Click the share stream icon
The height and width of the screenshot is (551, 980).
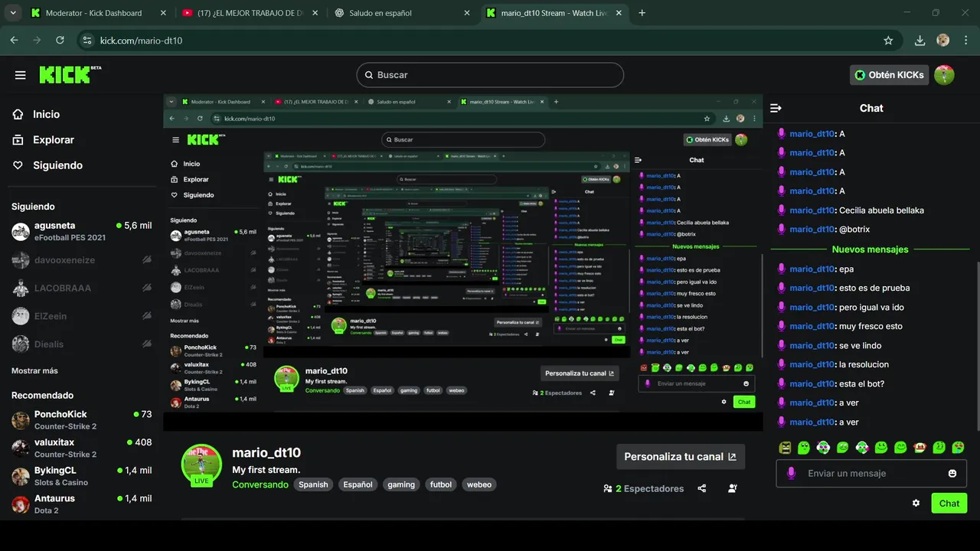click(x=702, y=488)
